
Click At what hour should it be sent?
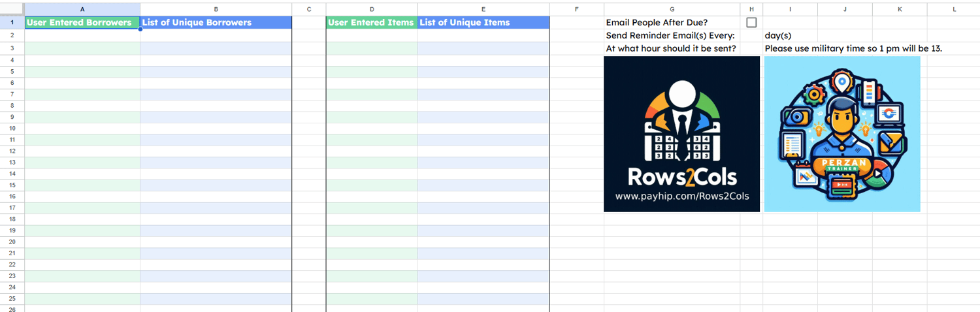(671, 48)
